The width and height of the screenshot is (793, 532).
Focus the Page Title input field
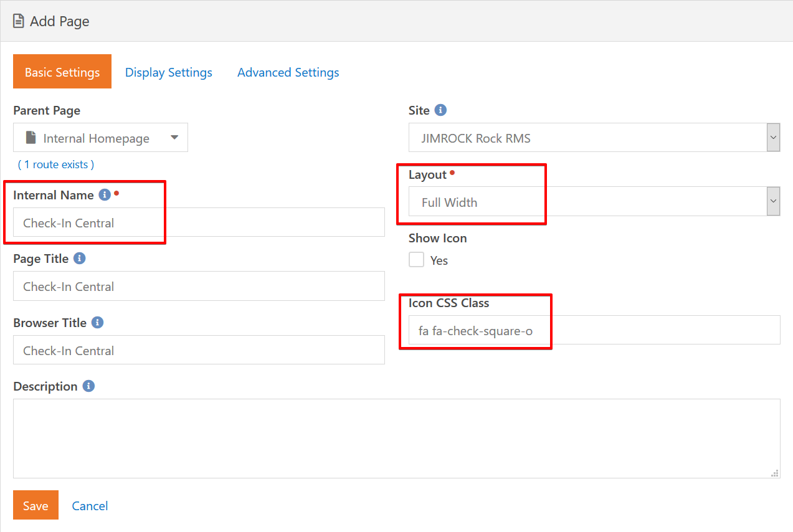click(199, 286)
